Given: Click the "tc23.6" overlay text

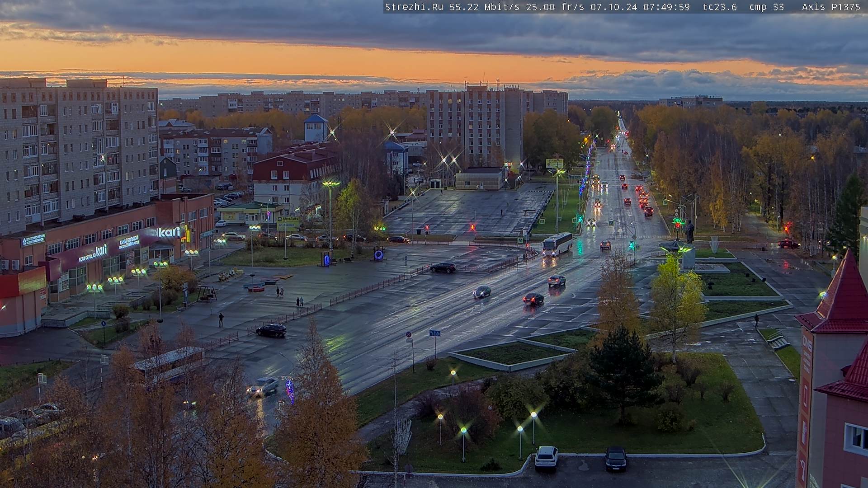Looking at the screenshot, I should click(x=720, y=7).
